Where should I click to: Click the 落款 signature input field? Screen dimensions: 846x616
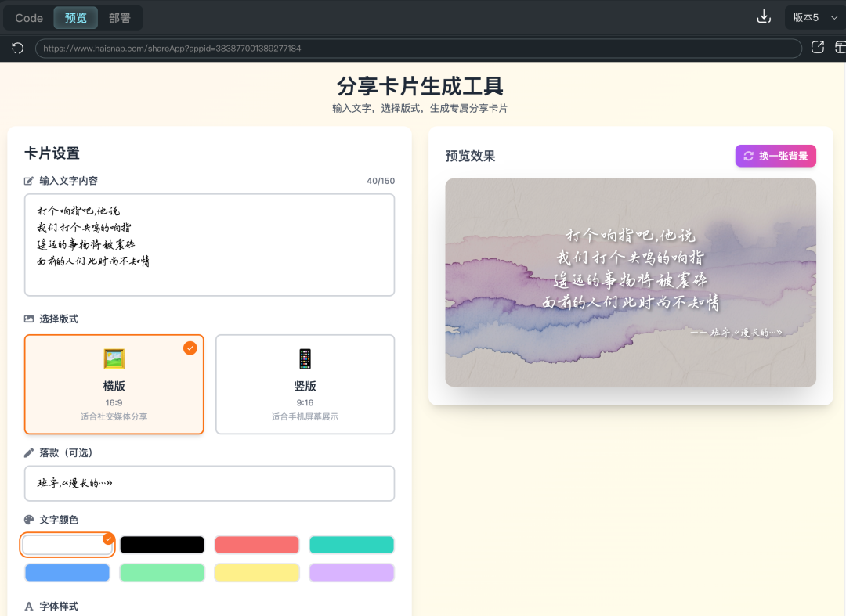(x=209, y=483)
